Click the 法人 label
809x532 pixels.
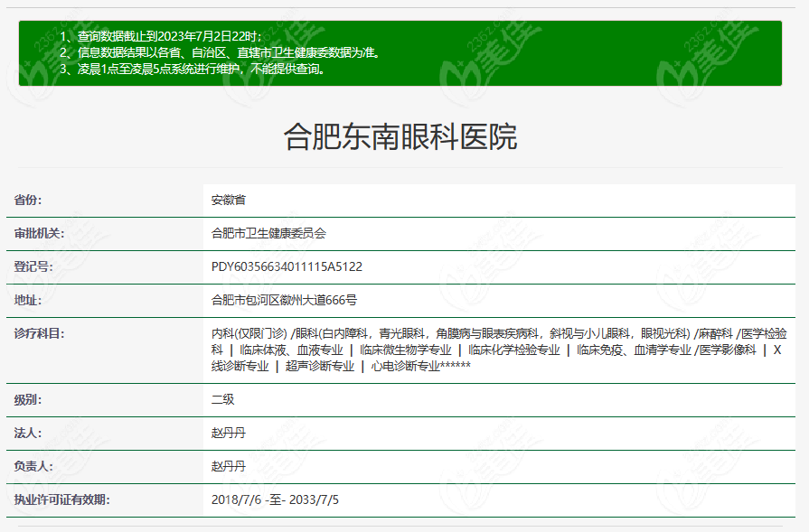pyautogui.click(x=28, y=433)
